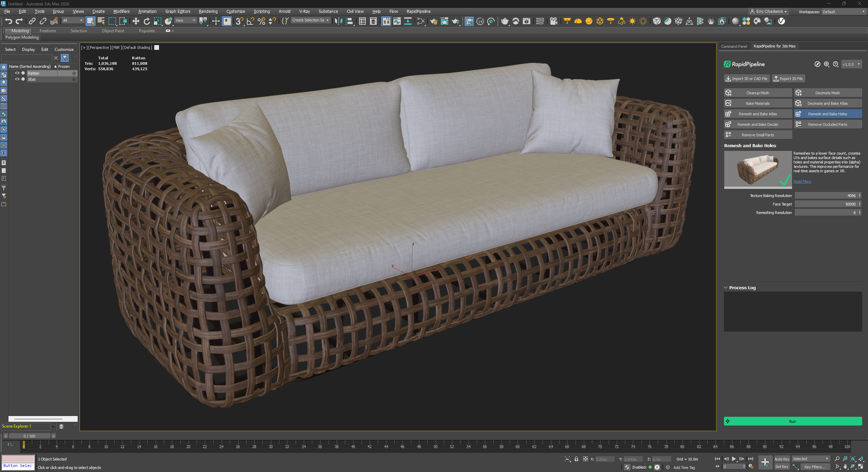Image resolution: width=868 pixels, height=472 pixels.
Task: Open the Rendering menu
Action: tap(208, 11)
